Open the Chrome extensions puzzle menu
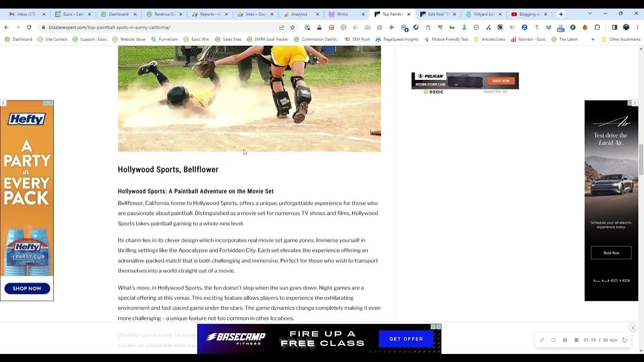 point(597,27)
